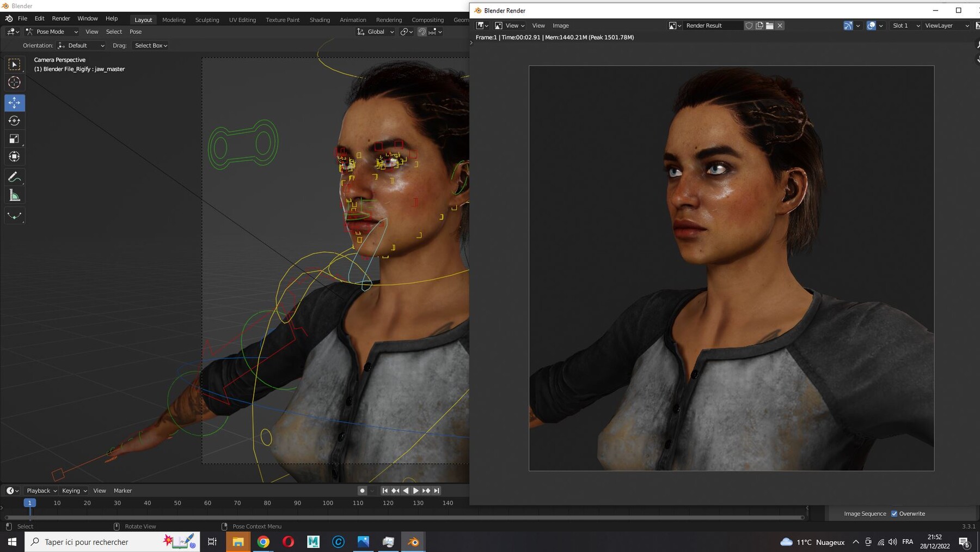This screenshot has width=980, height=552.
Task: Open the File menu
Action: (x=22, y=19)
